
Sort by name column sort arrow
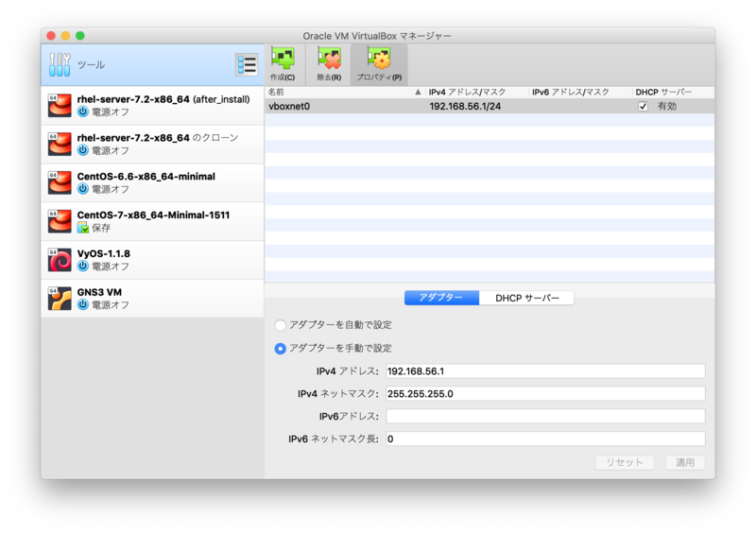click(x=418, y=92)
